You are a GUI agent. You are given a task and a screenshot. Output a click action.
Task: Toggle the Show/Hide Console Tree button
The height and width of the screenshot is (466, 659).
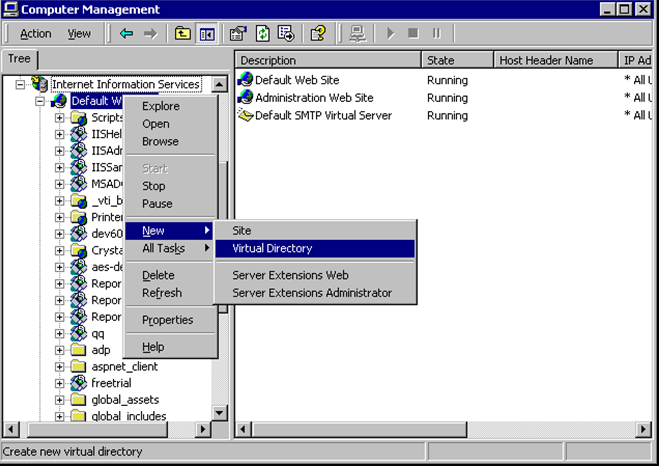tap(207, 33)
